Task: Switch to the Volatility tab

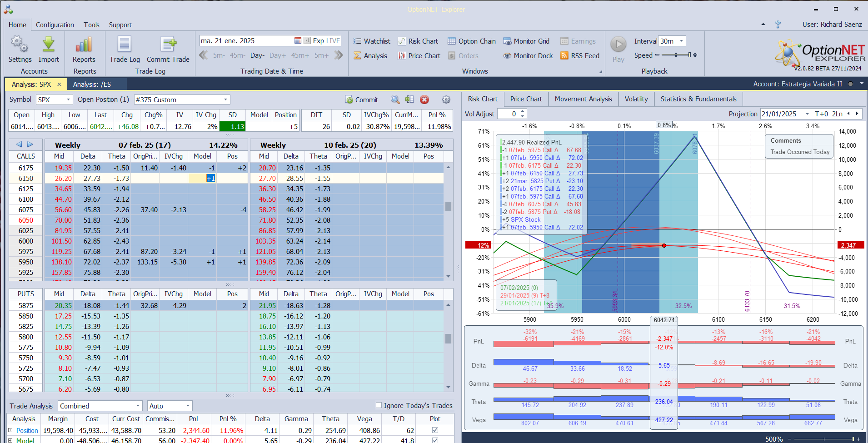Action: pyautogui.click(x=636, y=99)
